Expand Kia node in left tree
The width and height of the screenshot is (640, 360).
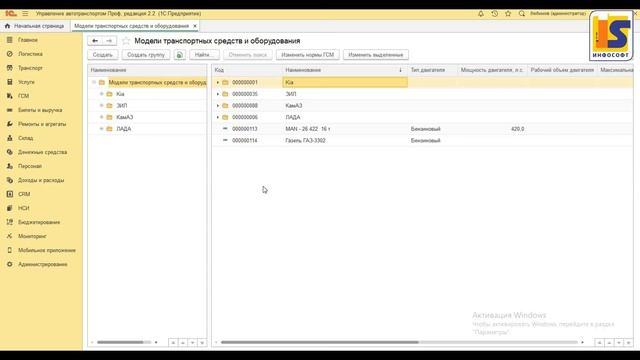102,94
